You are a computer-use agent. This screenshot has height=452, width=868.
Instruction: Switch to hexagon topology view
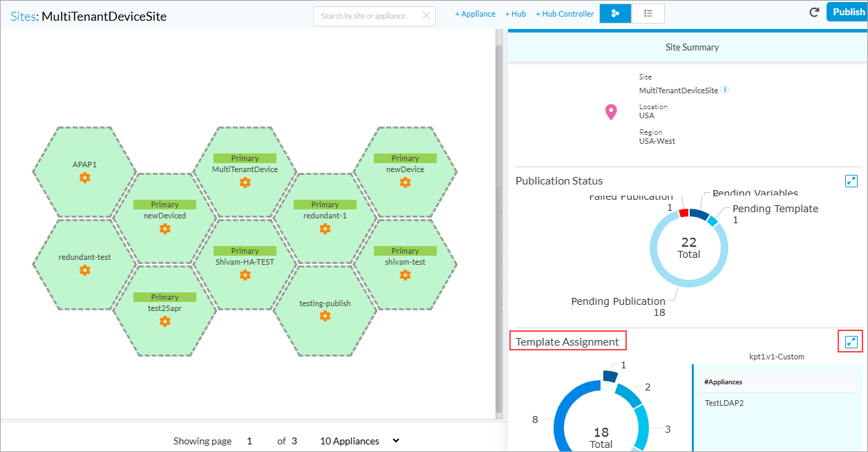click(615, 13)
